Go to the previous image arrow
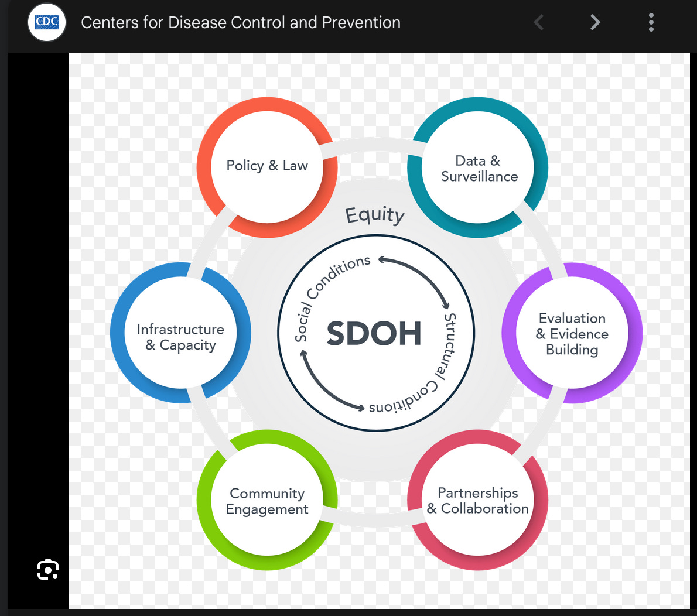This screenshot has width=697, height=616. [x=539, y=22]
